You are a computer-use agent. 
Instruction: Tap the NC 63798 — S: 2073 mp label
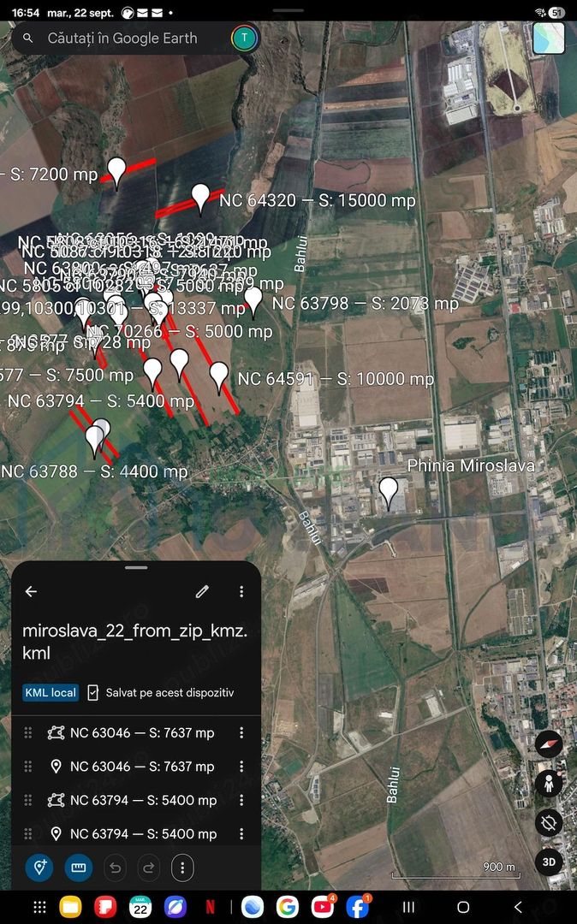tap(366, 304)
